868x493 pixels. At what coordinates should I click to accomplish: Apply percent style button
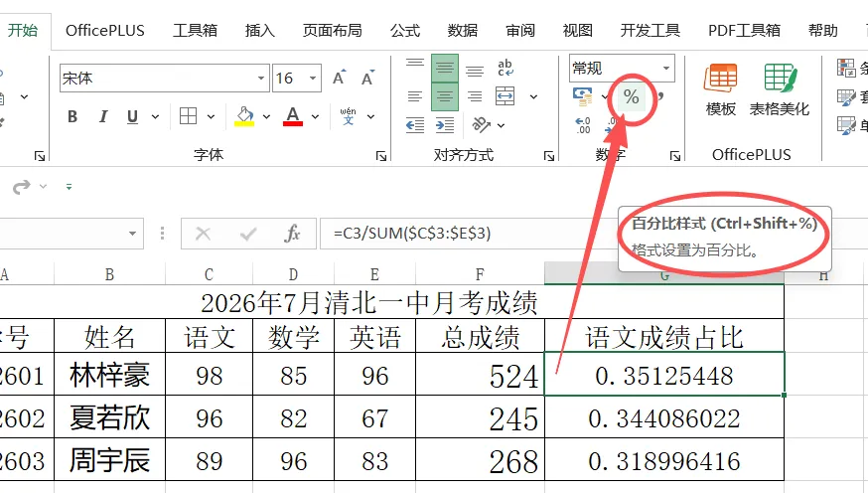(x=631, y=97)
